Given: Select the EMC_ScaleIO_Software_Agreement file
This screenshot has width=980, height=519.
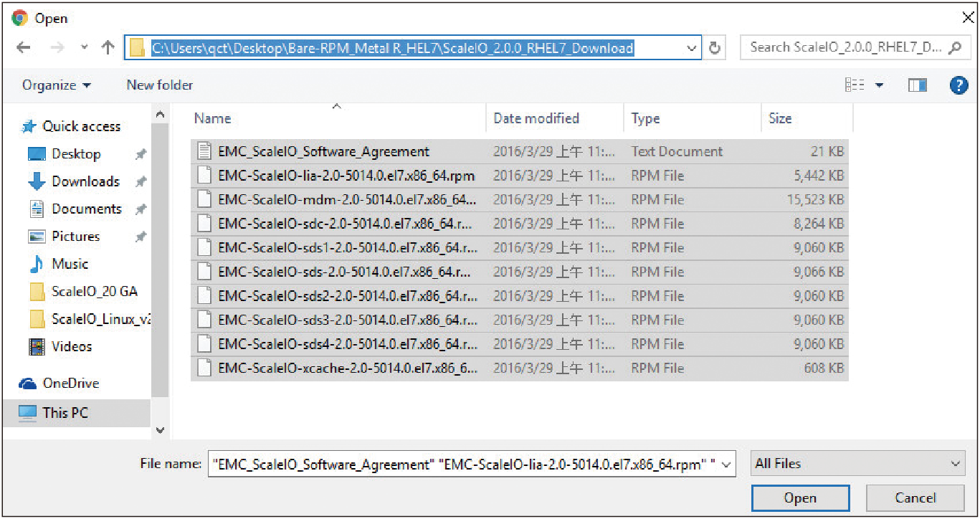Looking at the screenshot, I should coord(520,152).
